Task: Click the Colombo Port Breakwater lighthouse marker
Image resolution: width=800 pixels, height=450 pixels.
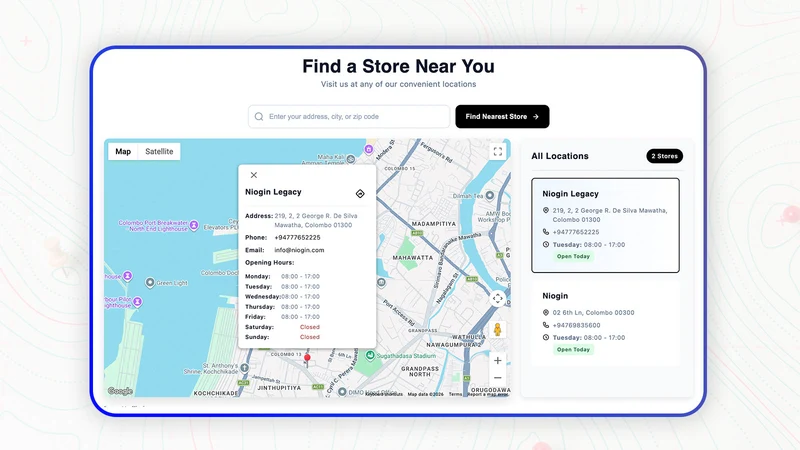Action: coord(194,225)
